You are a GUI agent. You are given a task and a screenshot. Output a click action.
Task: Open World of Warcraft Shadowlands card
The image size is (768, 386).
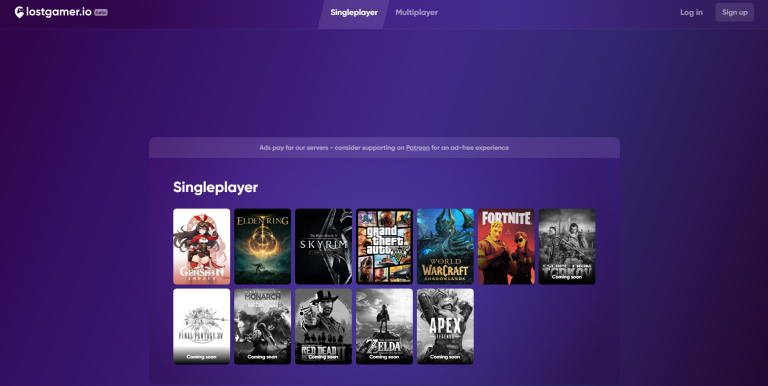[445, 246]
